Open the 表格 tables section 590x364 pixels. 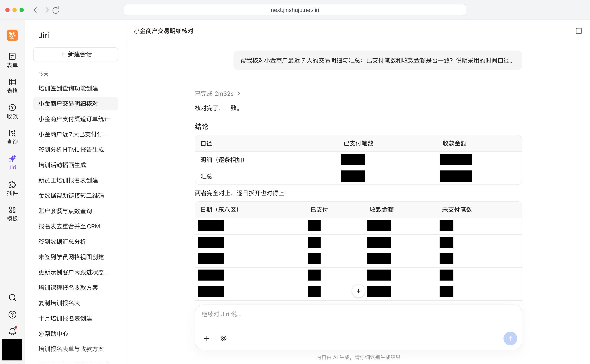12,86
